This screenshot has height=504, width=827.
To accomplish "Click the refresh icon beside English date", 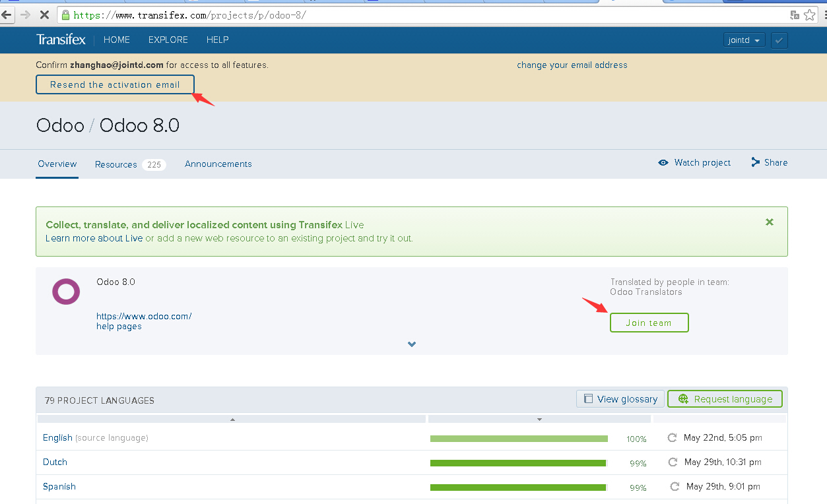I will 673,437.
